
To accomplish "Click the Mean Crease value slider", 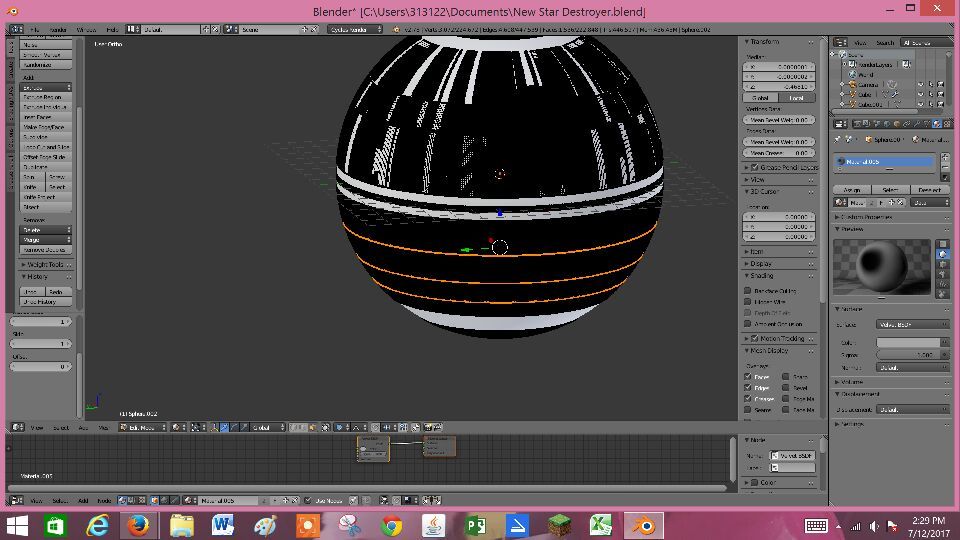I will 779,153.
